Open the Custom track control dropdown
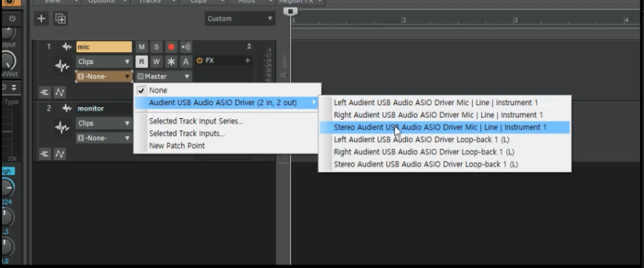Screen dimensions: 644x268 [240, 19]
